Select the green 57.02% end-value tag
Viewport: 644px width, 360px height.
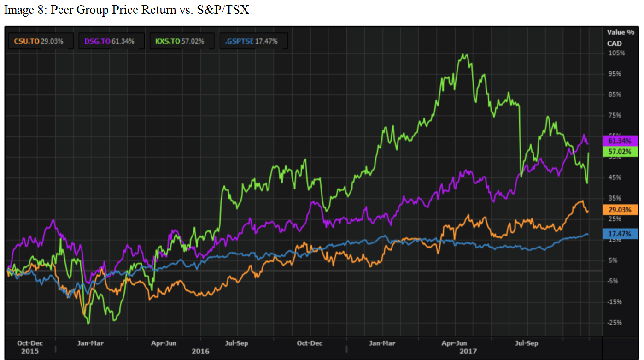tap(620, 151)
